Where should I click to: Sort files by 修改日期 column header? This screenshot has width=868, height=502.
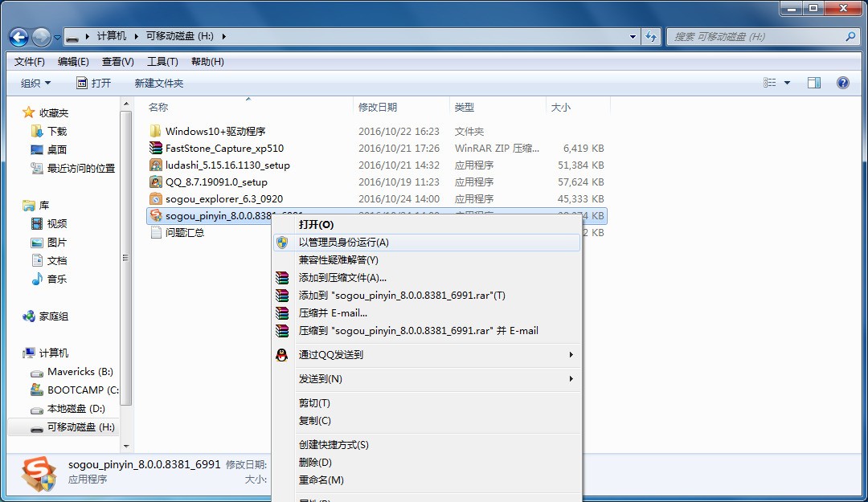[378, 108]
